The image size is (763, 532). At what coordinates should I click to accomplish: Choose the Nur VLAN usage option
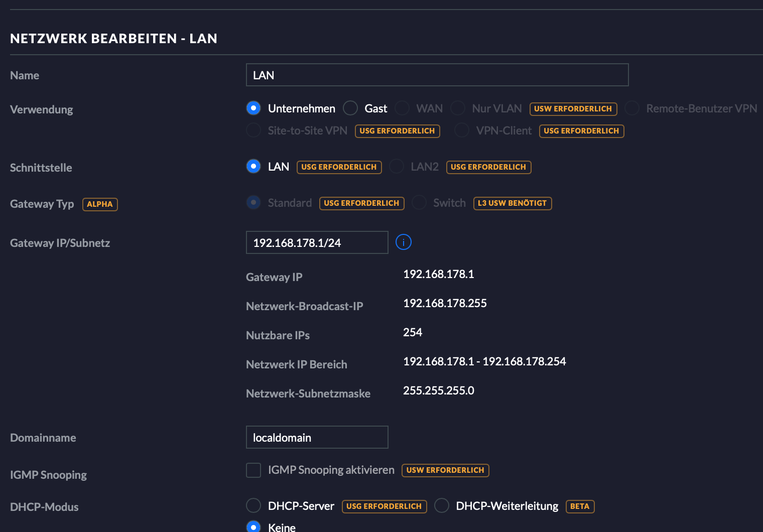(458, 108)
